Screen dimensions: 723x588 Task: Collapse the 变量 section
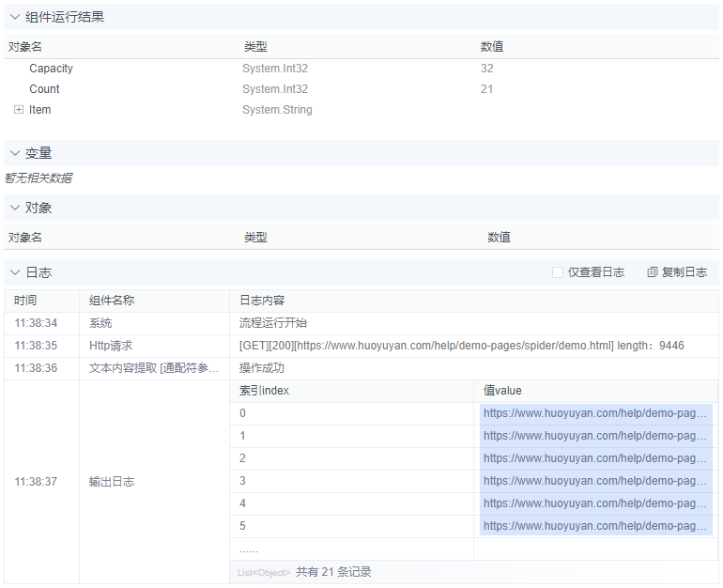(x=15, y=153)
